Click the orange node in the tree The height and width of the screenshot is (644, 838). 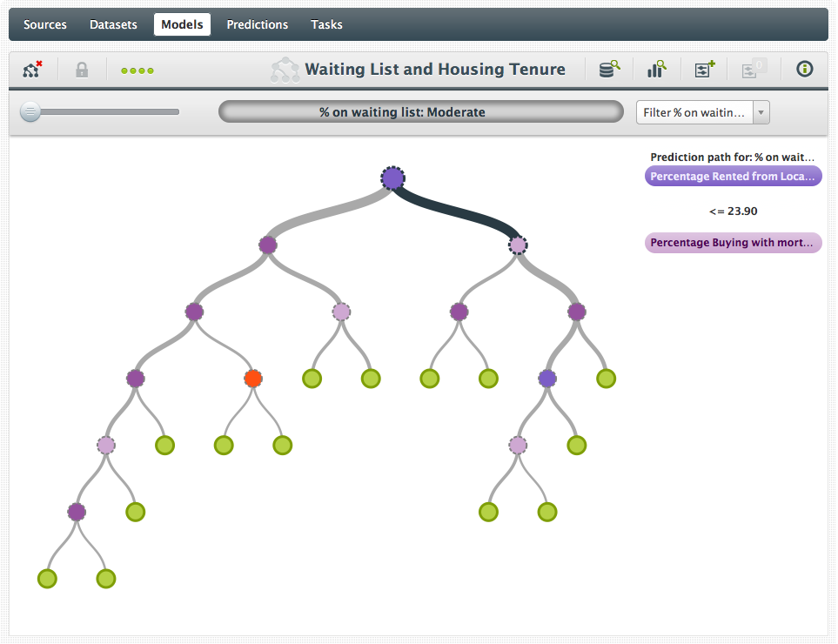pyautogui.click(x=252, y=379)
